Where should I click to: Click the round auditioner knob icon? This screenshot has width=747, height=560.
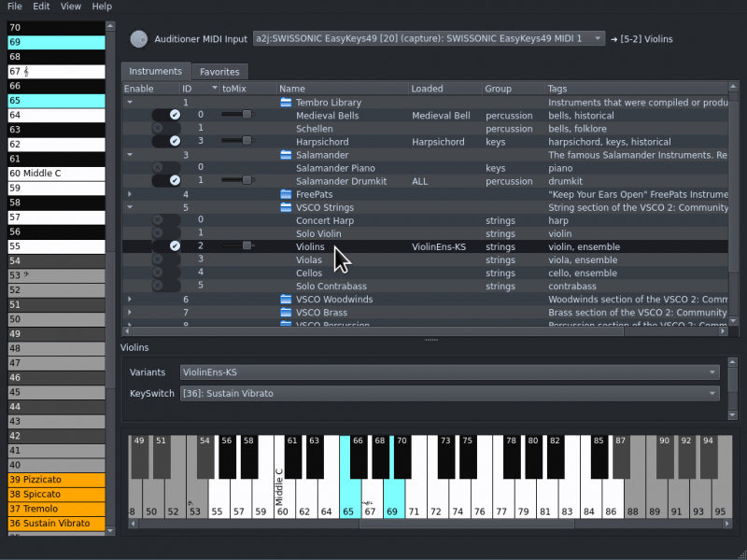coord(138,39)
